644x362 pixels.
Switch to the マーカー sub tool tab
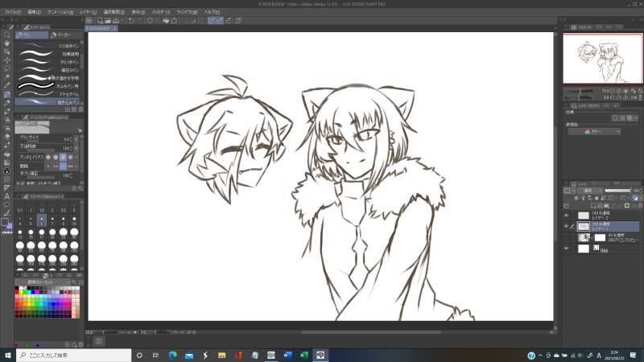pos(66,35)
